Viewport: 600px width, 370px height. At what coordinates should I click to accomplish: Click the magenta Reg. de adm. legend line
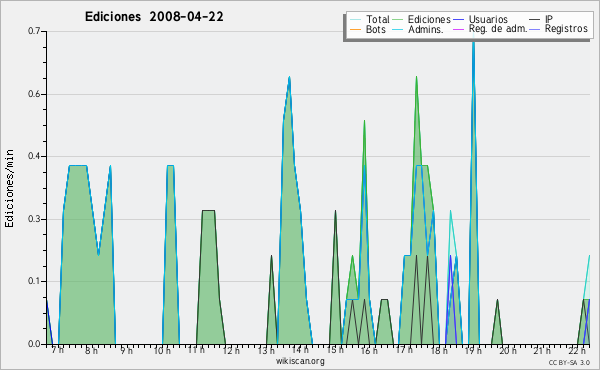[x=458, y=29]
